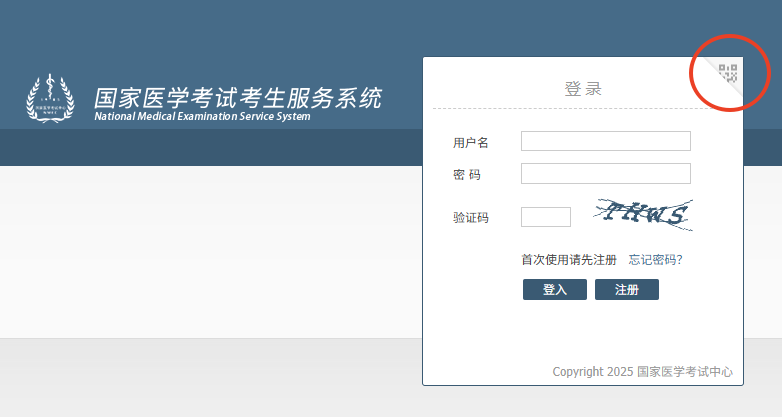Image resolution: width=782 pixels, height=417 pixels.
Task: Open the 忘记密码? link
Action: pos(655,260)
